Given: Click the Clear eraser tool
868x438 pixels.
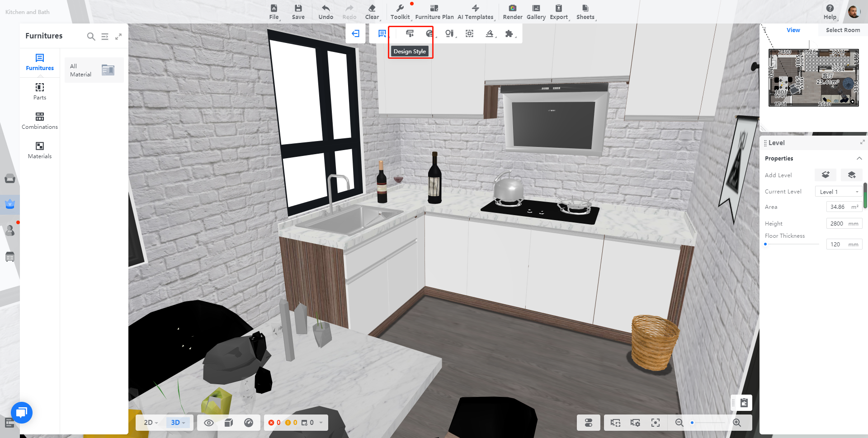Looking at the screenshot, I should pyautogui.click(x=372, y=12).
